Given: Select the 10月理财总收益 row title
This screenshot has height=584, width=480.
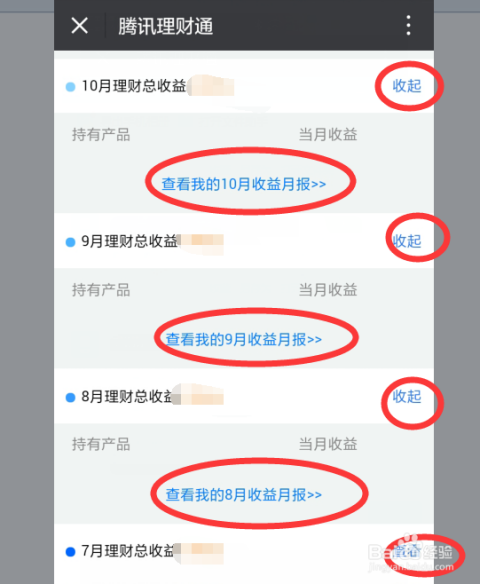Looking at the screenshot, I should (134, 86).
